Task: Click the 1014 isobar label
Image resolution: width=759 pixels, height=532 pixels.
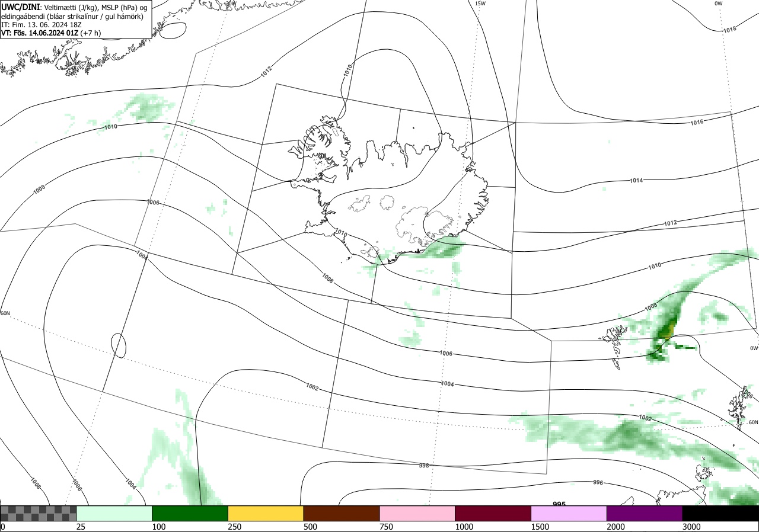Action: tap(636, 180)
